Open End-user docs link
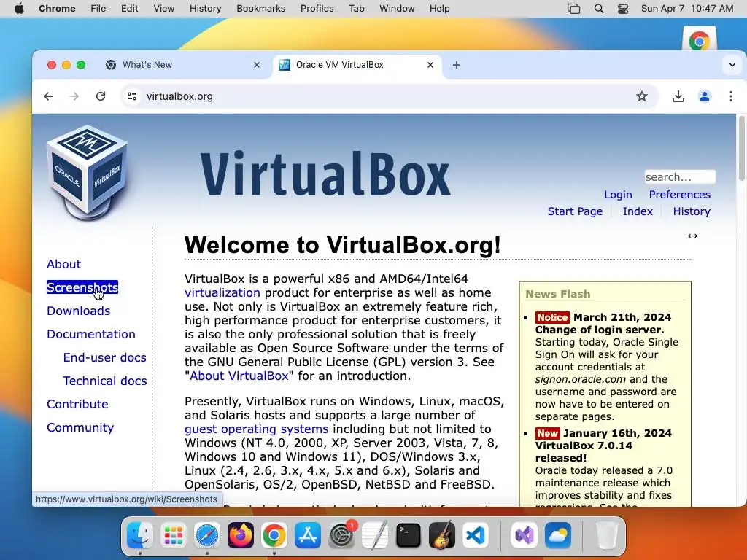 coord(105,357)
